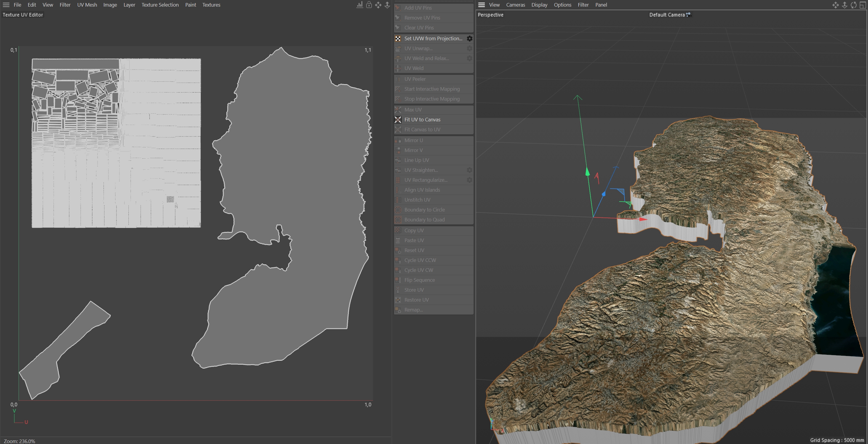This screenshot has width=868, height=444.
Task: Open Set UVW from Projection settings gear
Action: point(469,38)
